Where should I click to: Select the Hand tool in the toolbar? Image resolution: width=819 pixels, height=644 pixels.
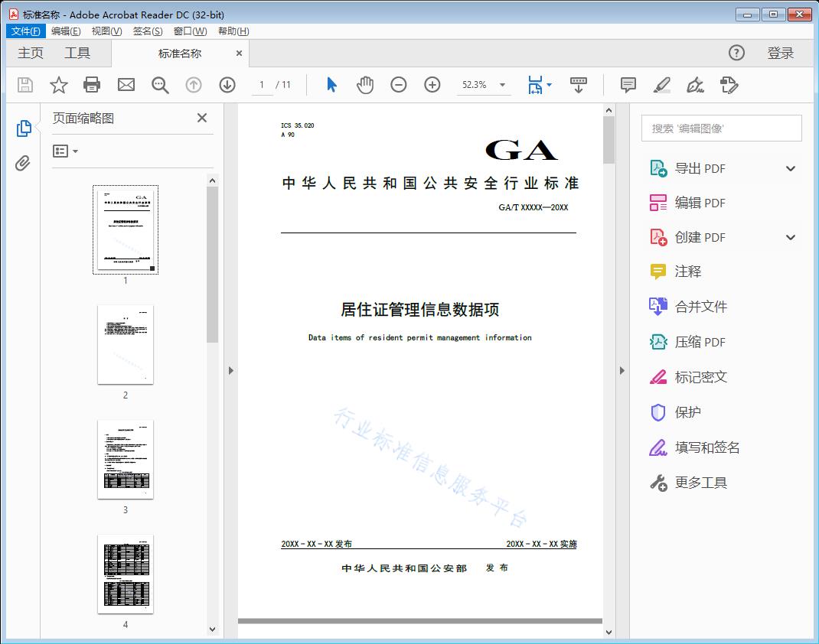(x=365, y=85)
